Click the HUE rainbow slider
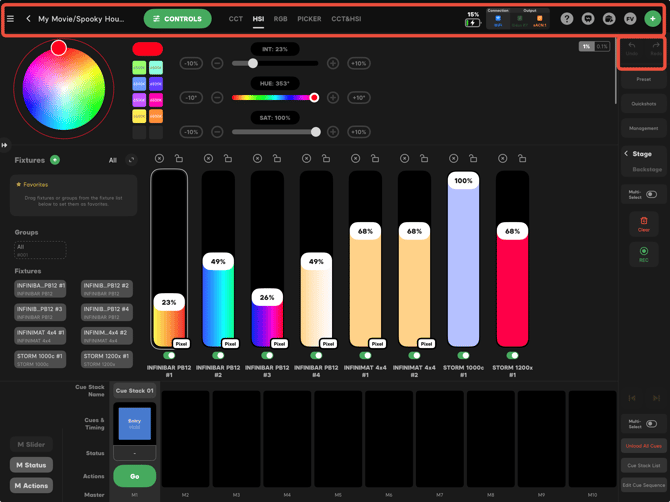 click(275, 98)
